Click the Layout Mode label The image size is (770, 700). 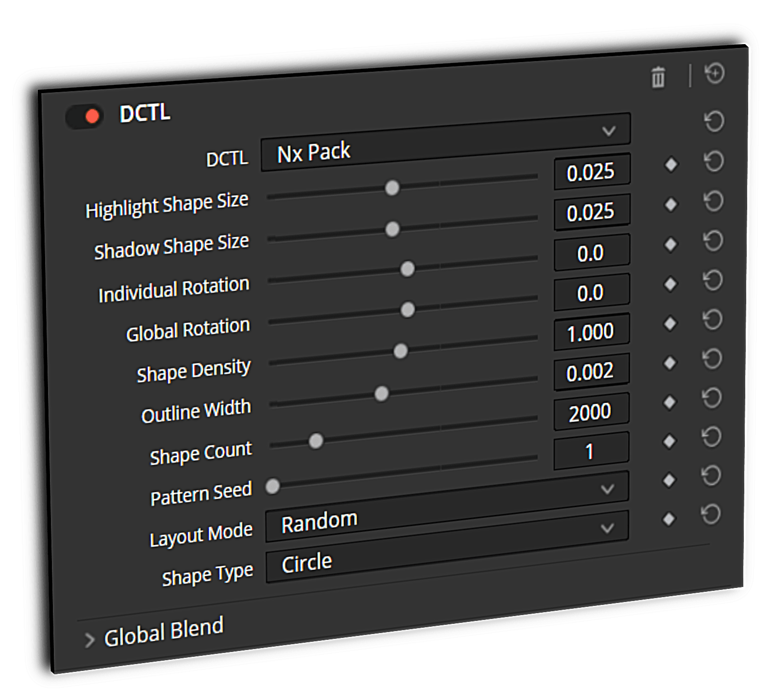pyautogui.click(x=201, y=535)
